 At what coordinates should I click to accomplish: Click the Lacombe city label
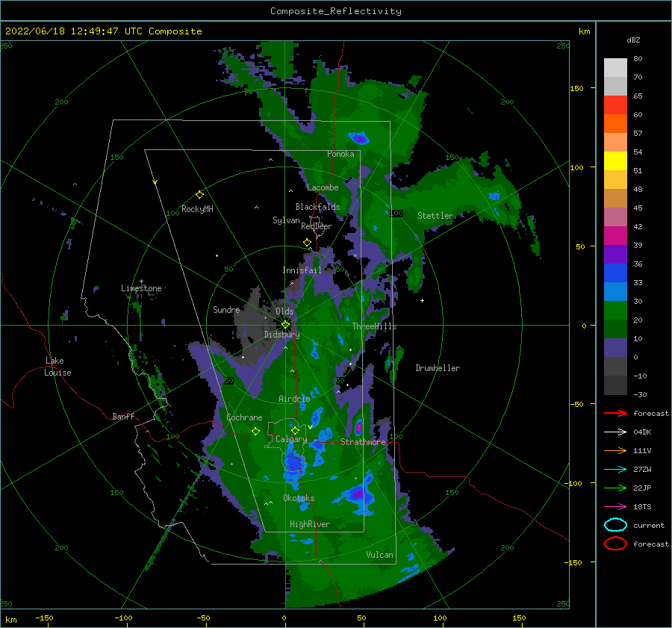point(323,187)
